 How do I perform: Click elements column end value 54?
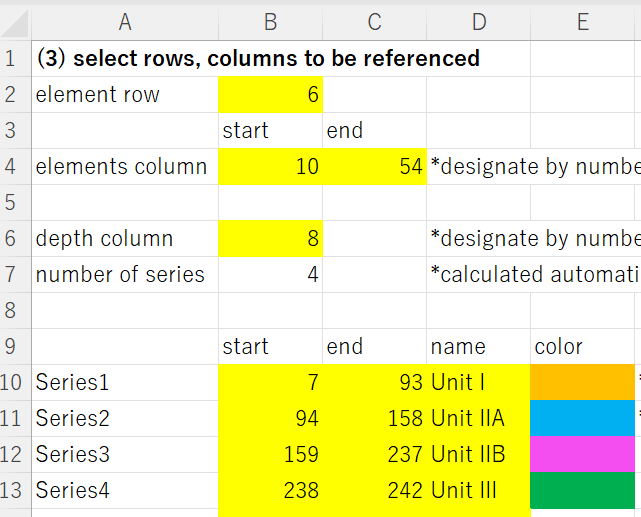click(374, 166)
